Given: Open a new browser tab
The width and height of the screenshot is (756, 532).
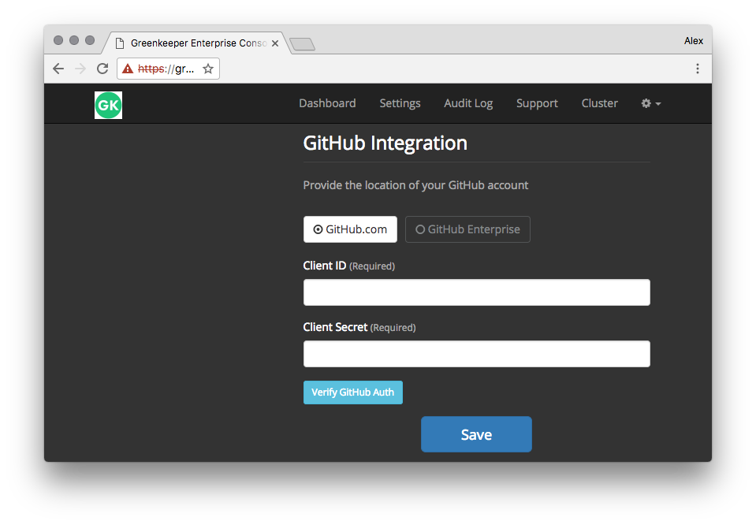Looking at the screenshot, I should tap(302, 44).
